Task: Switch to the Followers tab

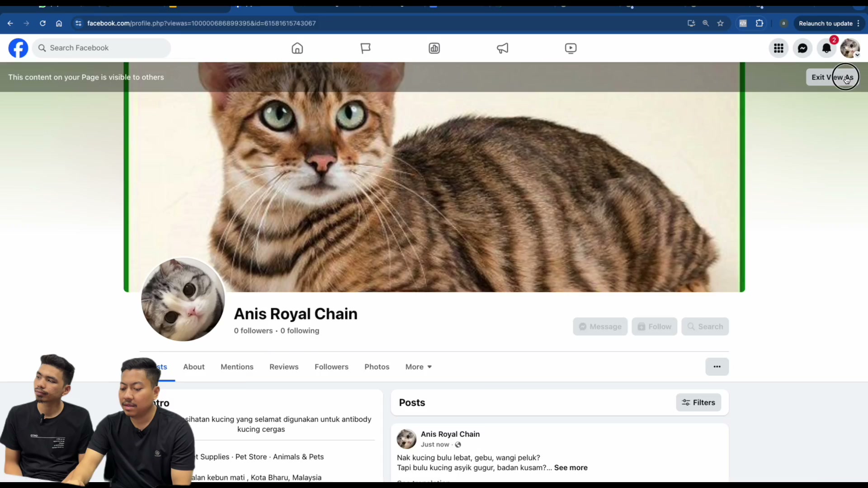Action: pyautogui.click(x=331, y=366)
